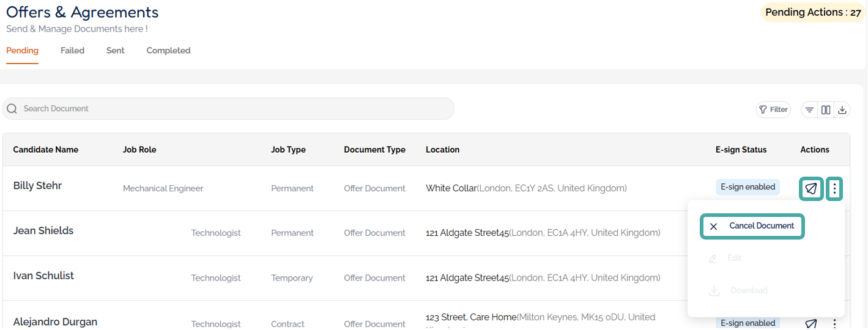This screenshot has height=330, width=868.
Task: Open three-dot menu for Alejandro Durgan
Action: (834, 324)
